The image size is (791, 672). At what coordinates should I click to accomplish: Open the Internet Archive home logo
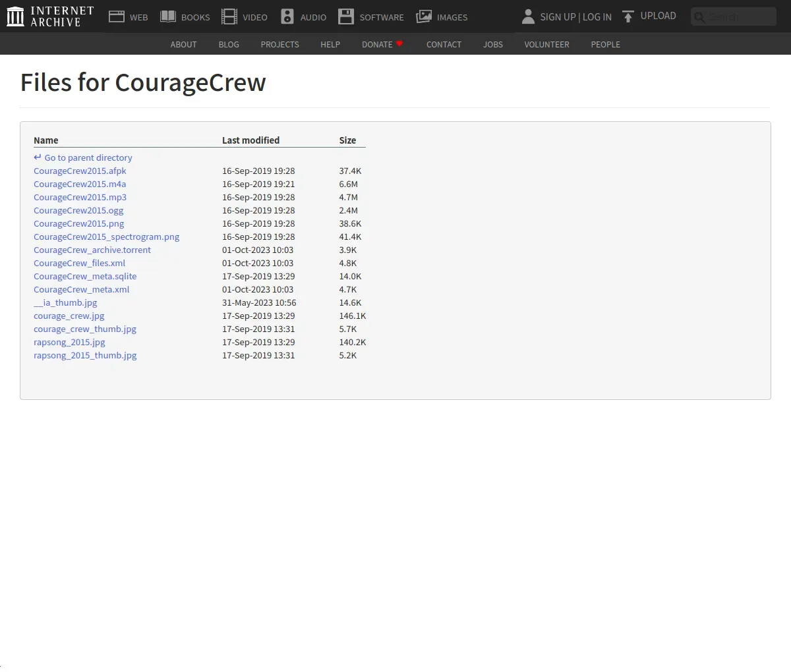pos(50,16)
